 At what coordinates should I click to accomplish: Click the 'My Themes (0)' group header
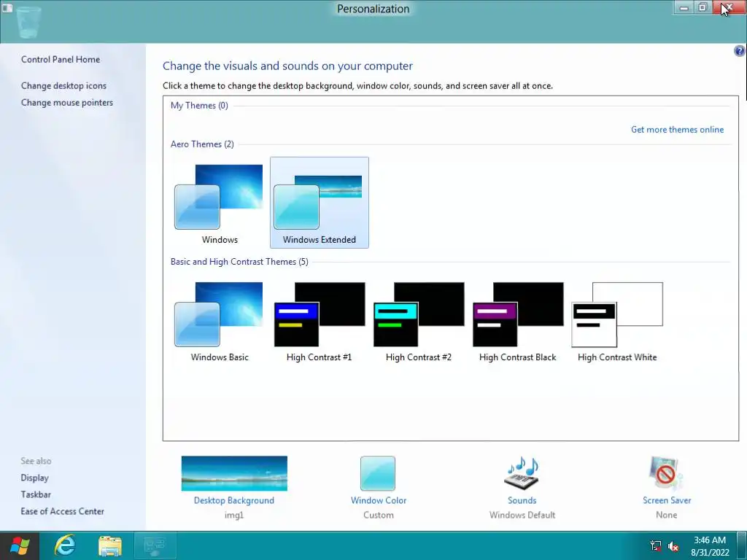pos(199,105)
